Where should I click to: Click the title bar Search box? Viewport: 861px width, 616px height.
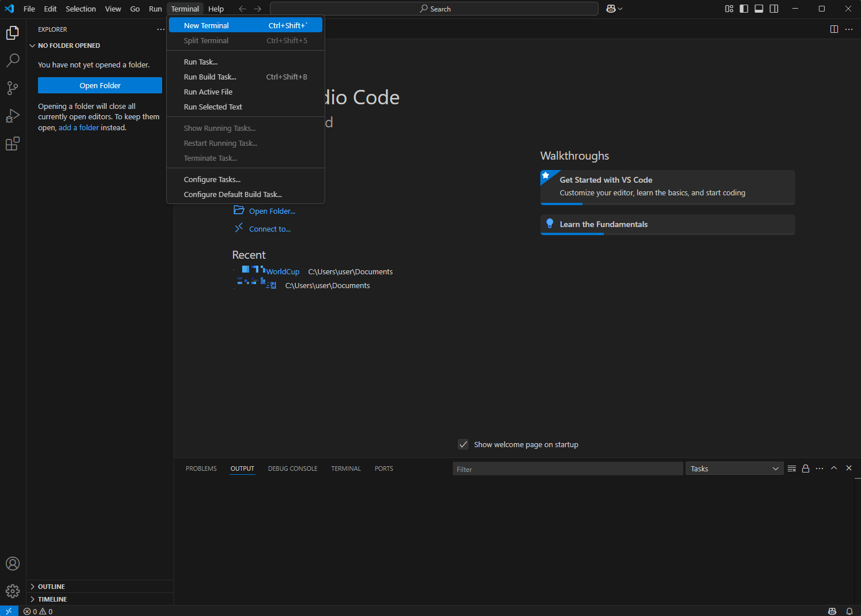tap(434, 9)
